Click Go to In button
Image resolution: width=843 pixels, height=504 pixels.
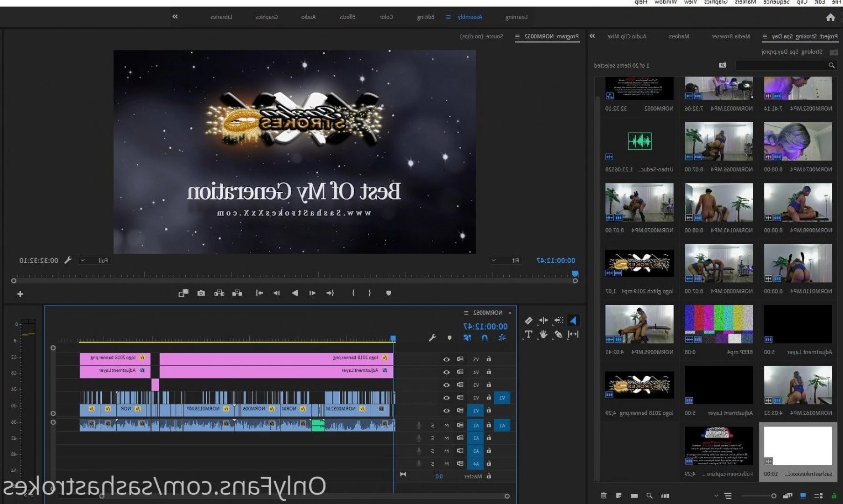330,293
